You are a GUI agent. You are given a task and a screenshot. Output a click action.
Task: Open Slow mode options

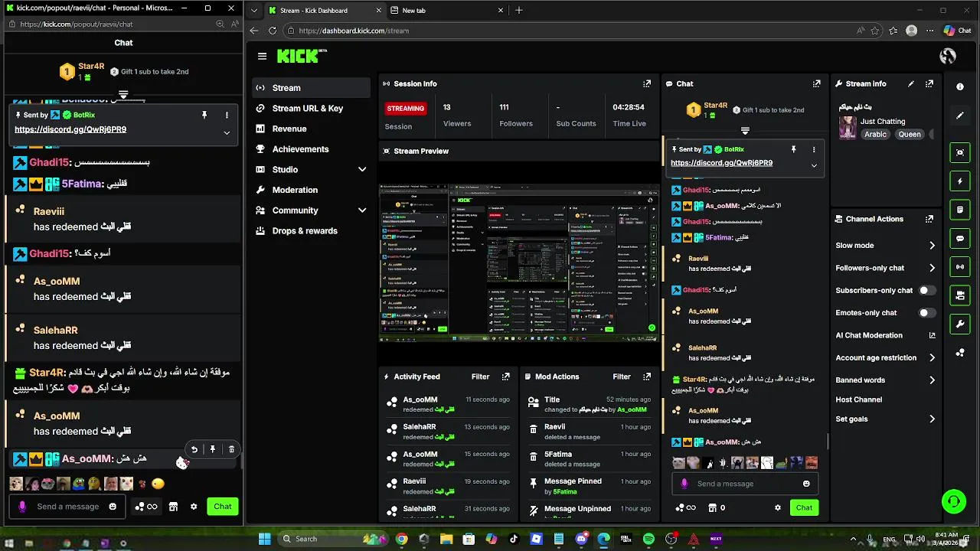point(885,246)
